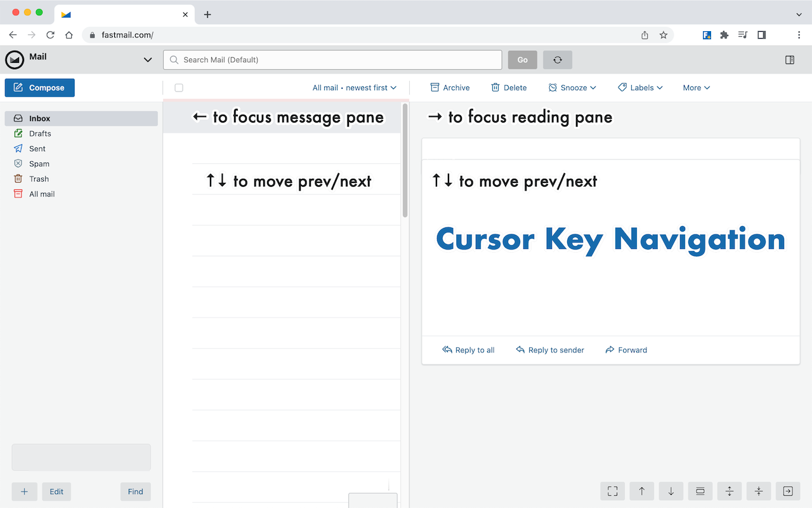Archive the open message
Screen dimensions: 812x508
[x=450, y=87]
